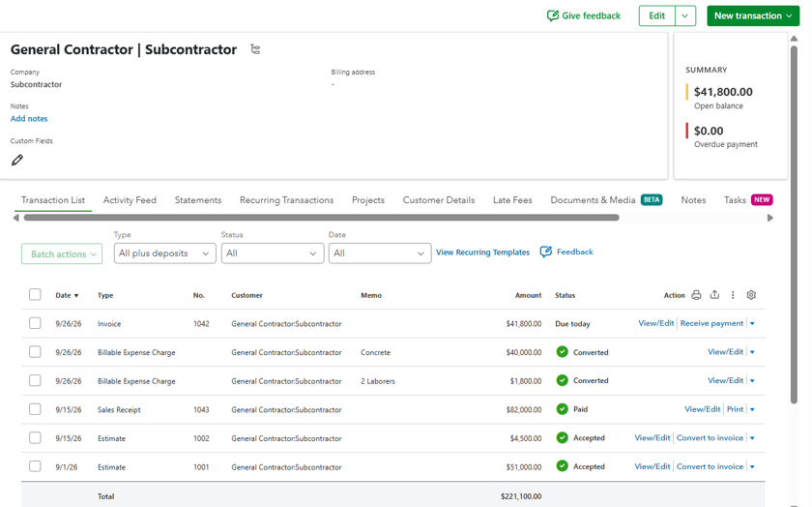Expand action arrow on Sales Receipt 1043 row
This screenshot has width=812, height=507.
point(752,409)
